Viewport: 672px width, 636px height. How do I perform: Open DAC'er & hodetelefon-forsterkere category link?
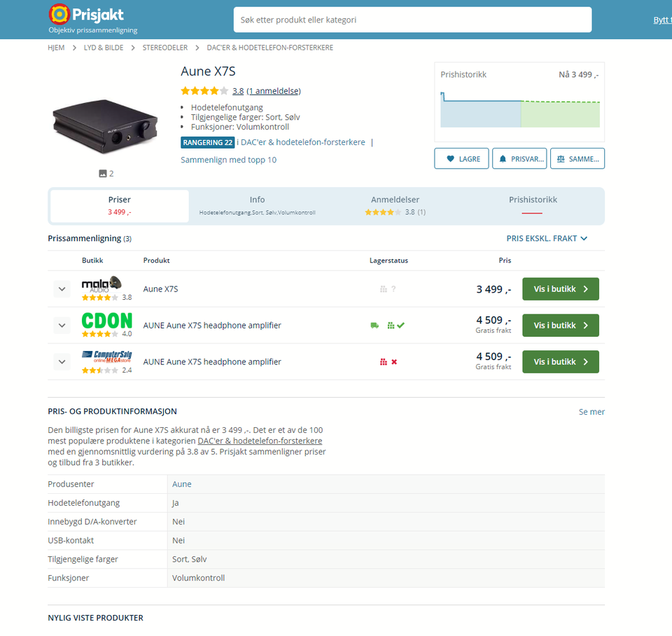point(303,142)
